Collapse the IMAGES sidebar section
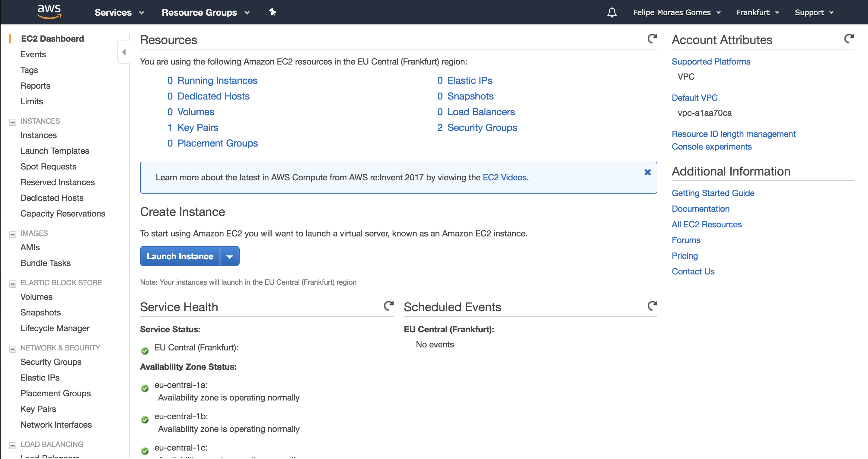868x459 pixels. click(x=12, y=234)
